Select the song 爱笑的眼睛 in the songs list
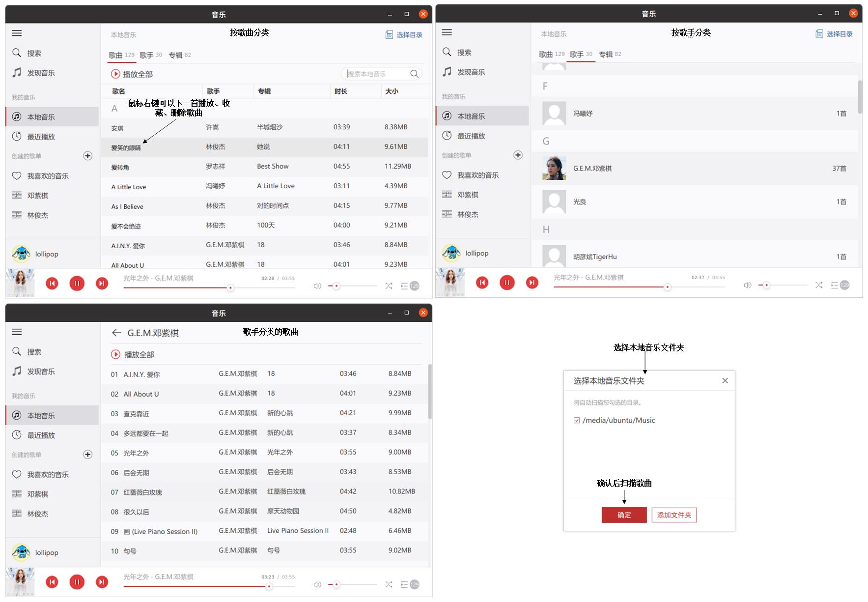Viewport: 868px width, 602px height. (x=264, y=147)
